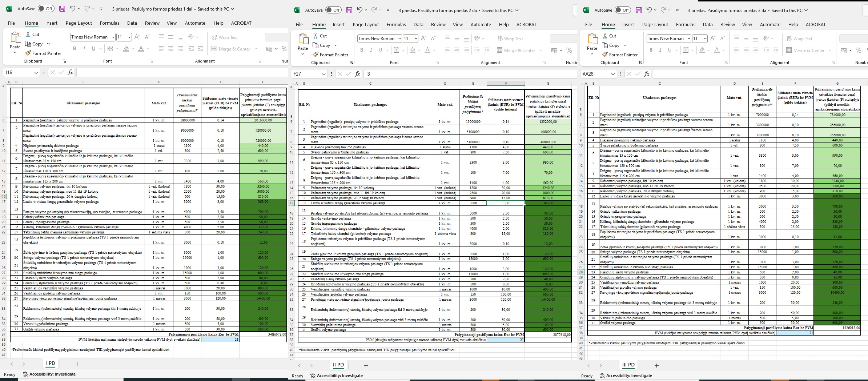Image resolution: width=868 pixels, height=381 pixels.
Task: Open the Formulas tab in priedas 1 window
Action: (109, 23)
